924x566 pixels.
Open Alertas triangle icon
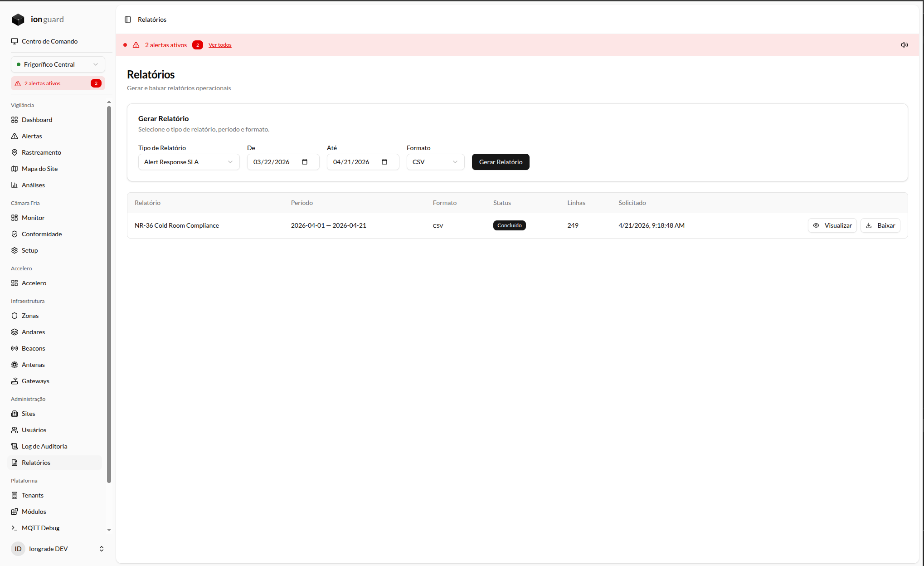coord(15,136)
